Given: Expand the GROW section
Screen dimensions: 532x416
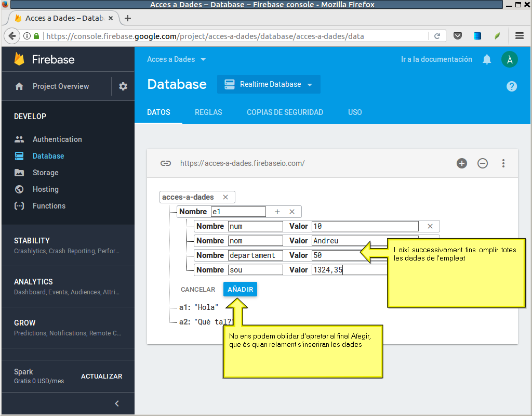Looking at the screenshot, I should point(67,328).
